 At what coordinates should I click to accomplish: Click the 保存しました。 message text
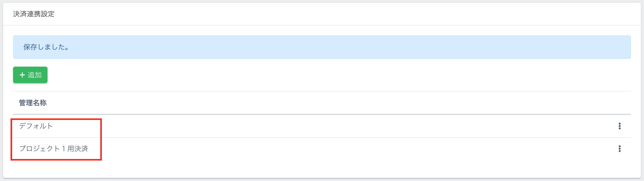click(x=46, y=47)
